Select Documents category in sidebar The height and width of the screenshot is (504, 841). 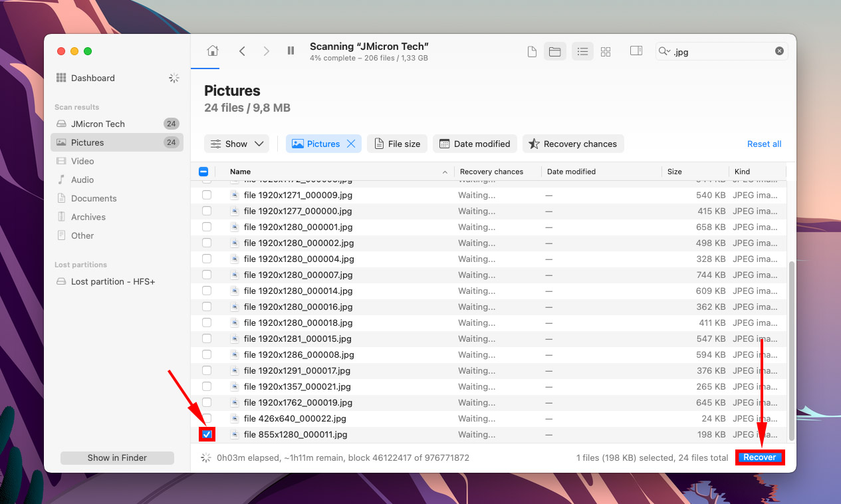tap(117, 198)
